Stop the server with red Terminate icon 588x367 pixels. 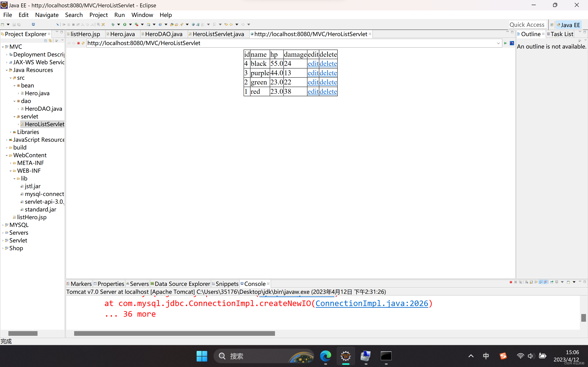pyautogui.click(x=511, y=282)
